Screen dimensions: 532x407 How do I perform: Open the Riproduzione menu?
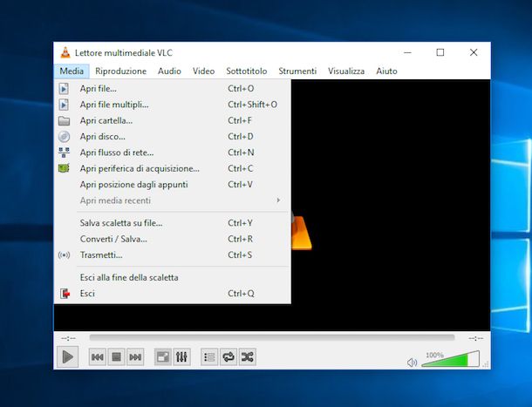pos(120,71)
